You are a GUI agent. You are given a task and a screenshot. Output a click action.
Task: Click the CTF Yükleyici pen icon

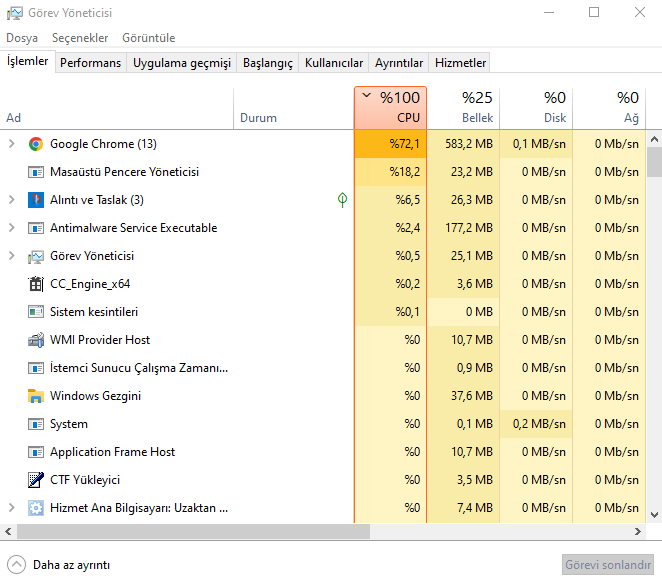(36, 480)
